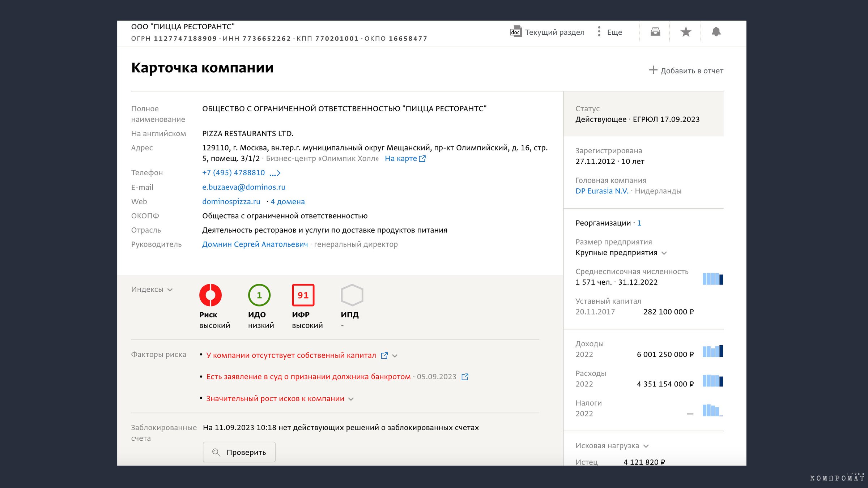Select ИНН value 7736652262

tap(267, 39)
